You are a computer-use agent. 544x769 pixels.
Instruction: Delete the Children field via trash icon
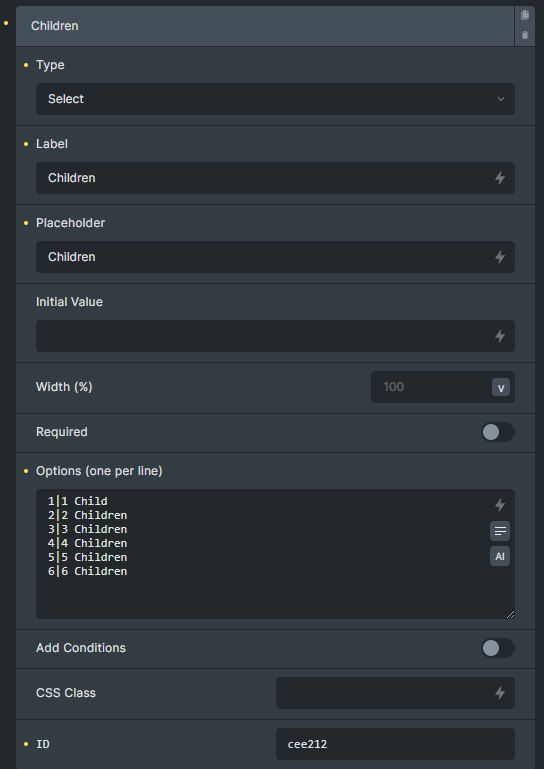[525, 35]
